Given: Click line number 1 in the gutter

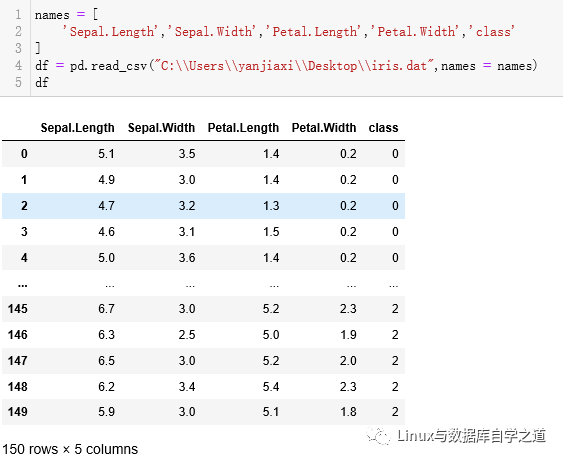Looking at the screenshot, I should (18, 15).
